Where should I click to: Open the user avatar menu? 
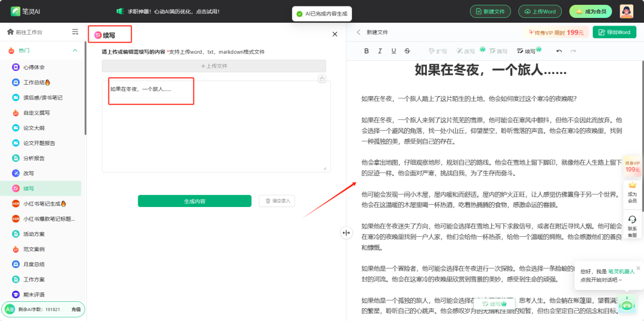[626, 11]
